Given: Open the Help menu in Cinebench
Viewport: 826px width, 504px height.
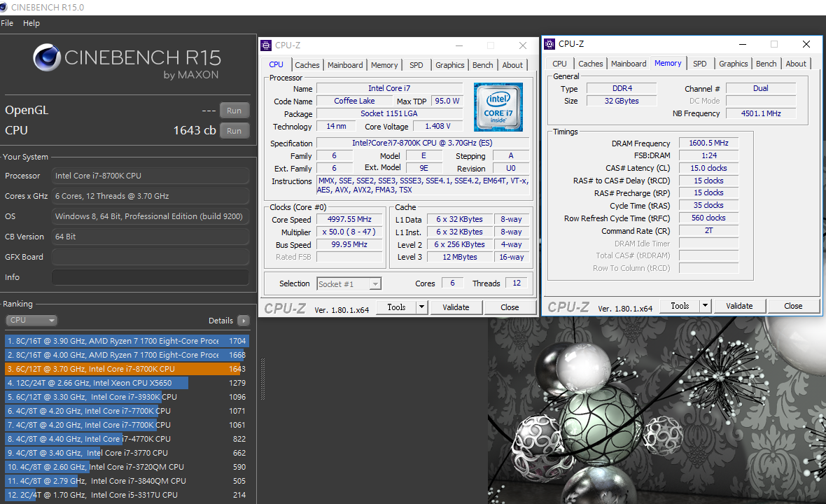Looking at the screenshot, I should (31, 23).
